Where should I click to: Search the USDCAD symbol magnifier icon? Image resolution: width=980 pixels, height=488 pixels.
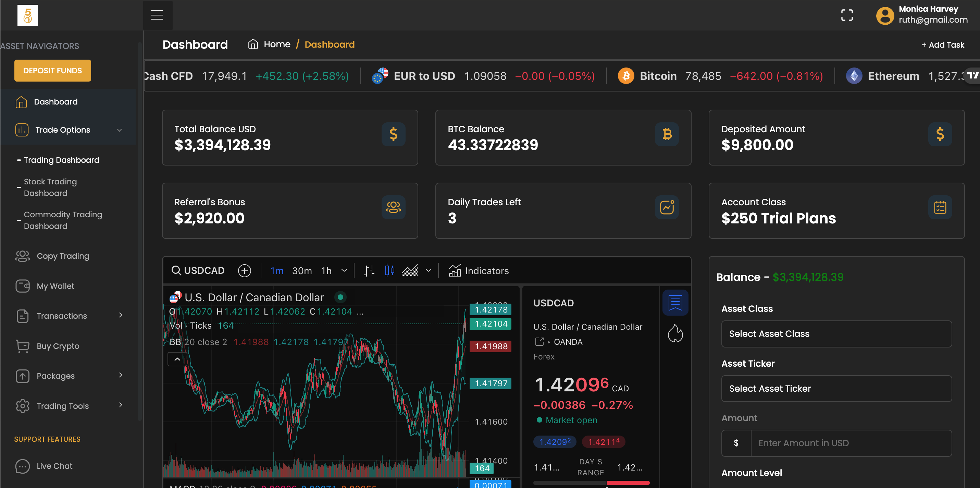pyautogui.click(x=176, y=270)
